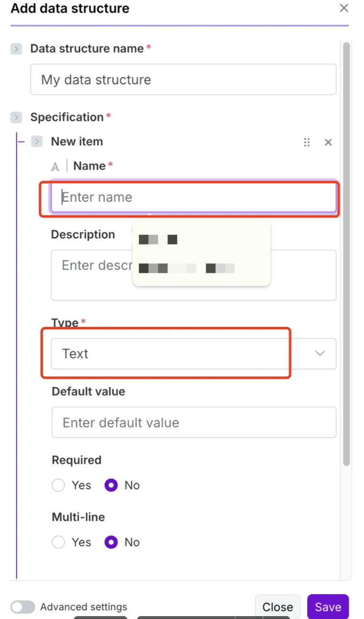Click the Data structure name input
This screenshot has width=364, height=619.
(x=183, y=80)
